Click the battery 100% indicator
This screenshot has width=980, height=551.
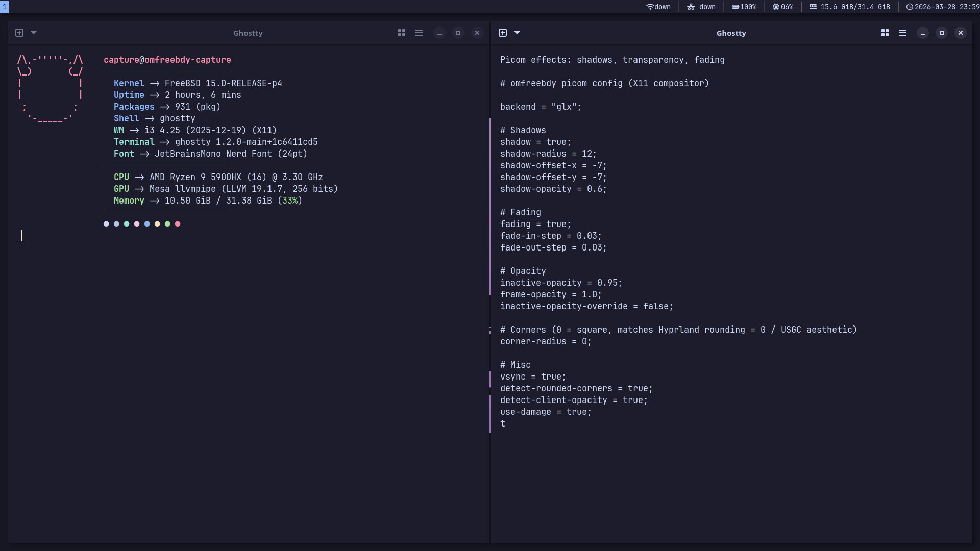(744, 7)
